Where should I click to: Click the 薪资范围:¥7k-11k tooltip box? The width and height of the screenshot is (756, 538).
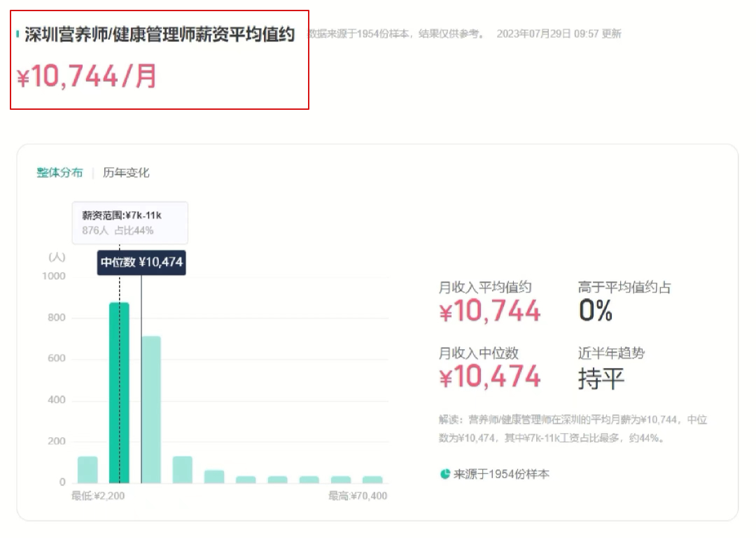(130, 222)
